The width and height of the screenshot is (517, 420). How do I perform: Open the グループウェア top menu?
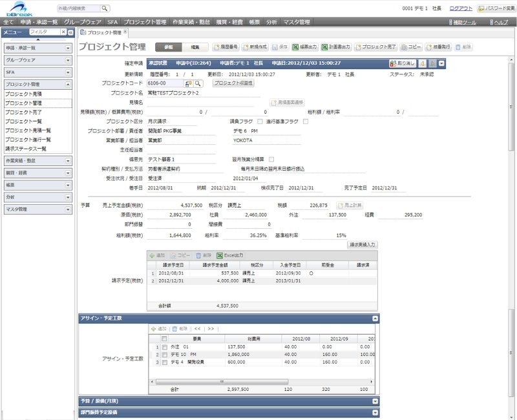(x=83, y=22)
